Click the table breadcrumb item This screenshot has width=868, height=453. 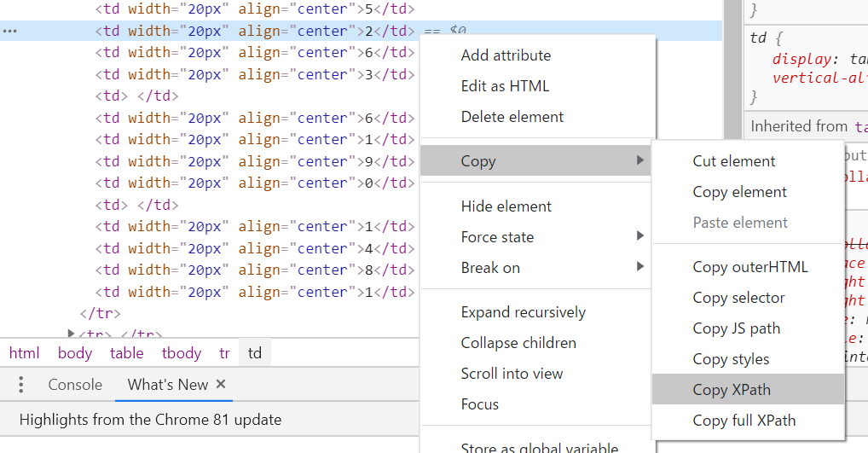coord(126,353)
